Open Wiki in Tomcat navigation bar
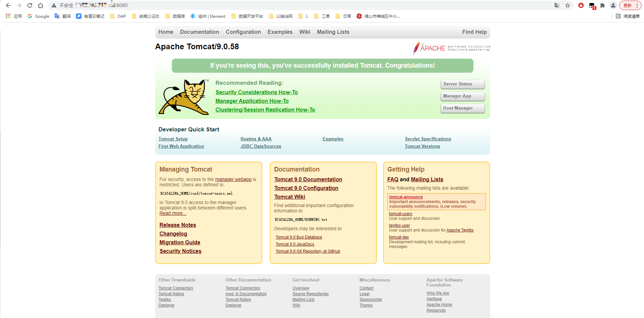The height and width of the screenshot is (318, 644). [x=305, y=32]
